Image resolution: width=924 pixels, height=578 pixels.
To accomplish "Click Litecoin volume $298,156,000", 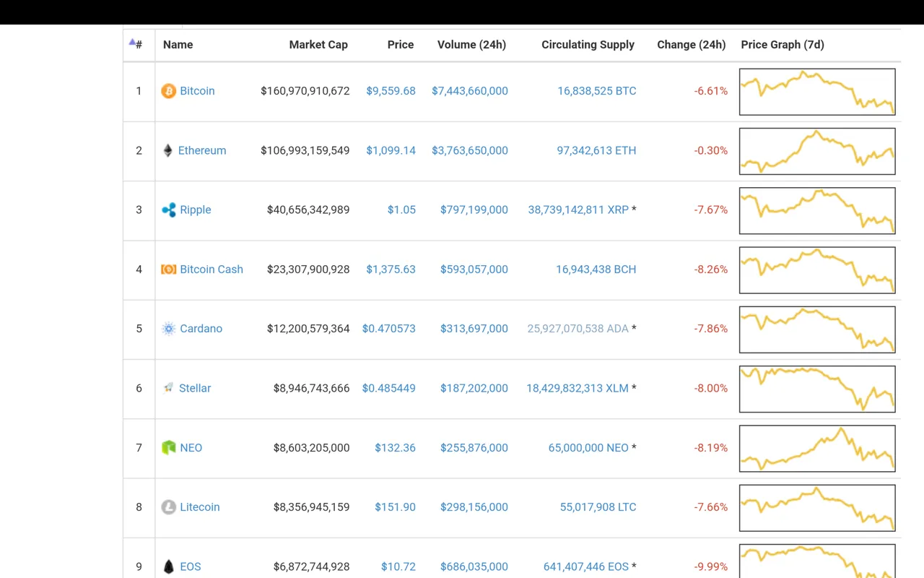I will click(x=474, y=507).
